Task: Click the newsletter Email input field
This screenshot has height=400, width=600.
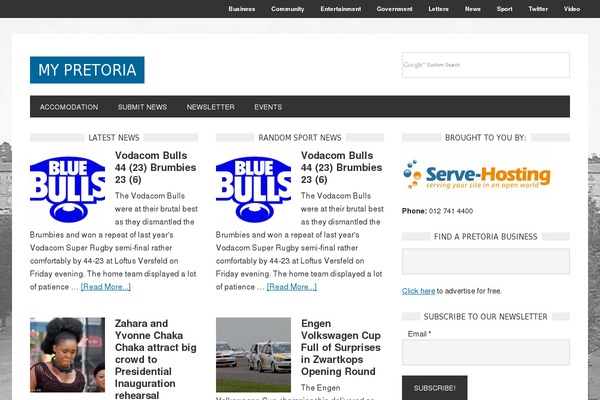Action: [486, 352]
